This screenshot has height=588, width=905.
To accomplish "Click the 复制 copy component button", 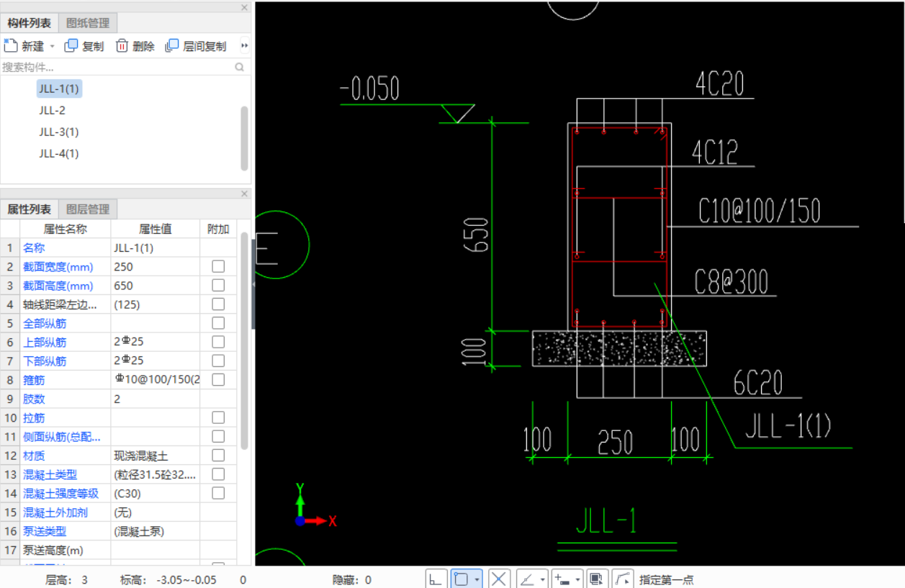I will pyautogui.click(x=84, y=46).
